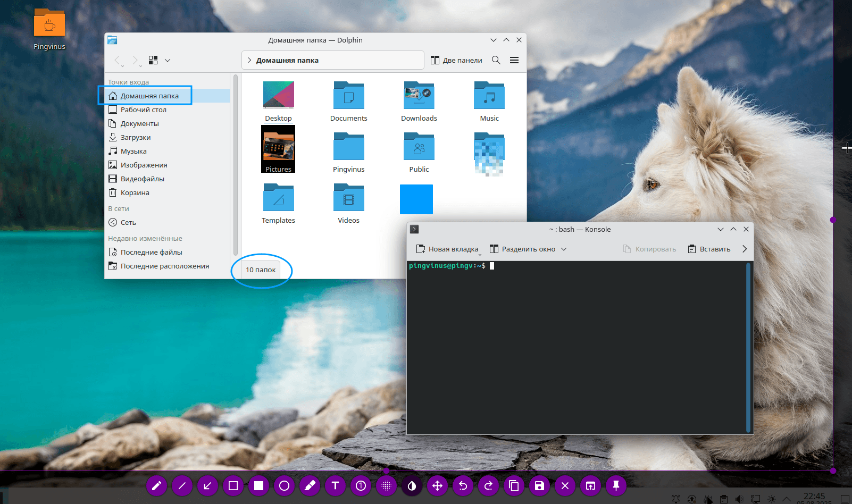
Task: Click the Konsole vertical scrollbar
Action: tap(748, 347)
